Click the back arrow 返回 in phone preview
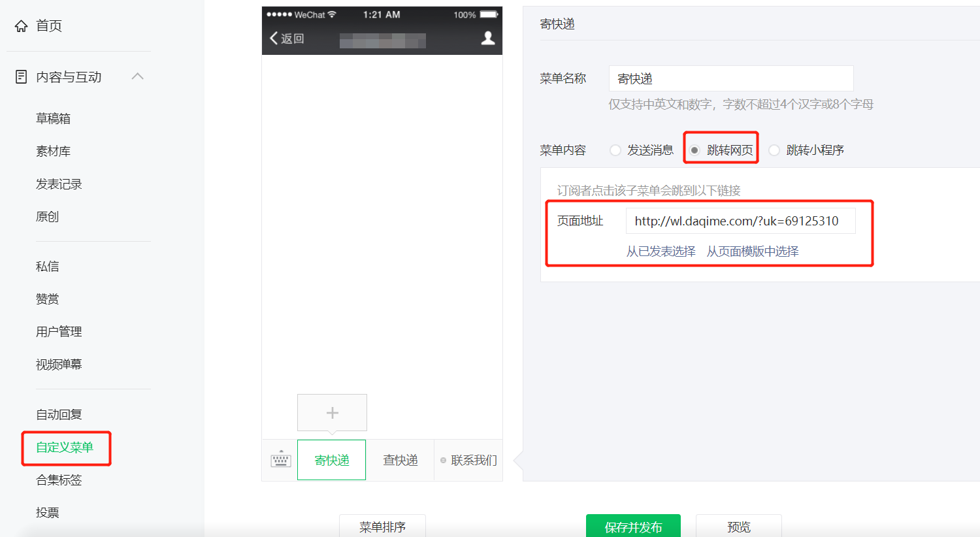 287,39
